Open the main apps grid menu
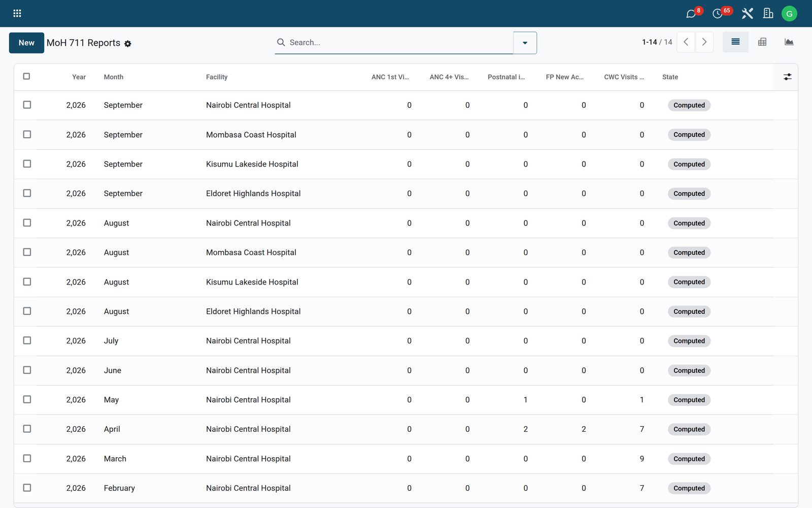Viewport: 812px width, 508px height. coord(17,13)
